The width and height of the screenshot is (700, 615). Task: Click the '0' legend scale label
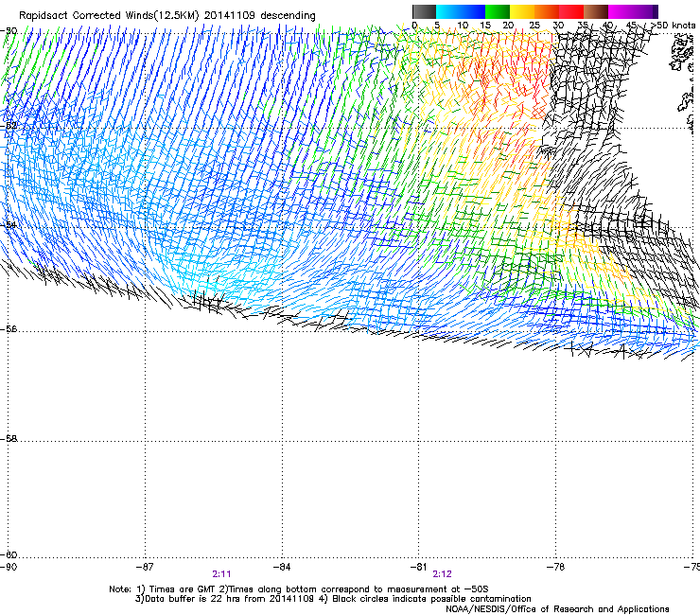[414, 26]
